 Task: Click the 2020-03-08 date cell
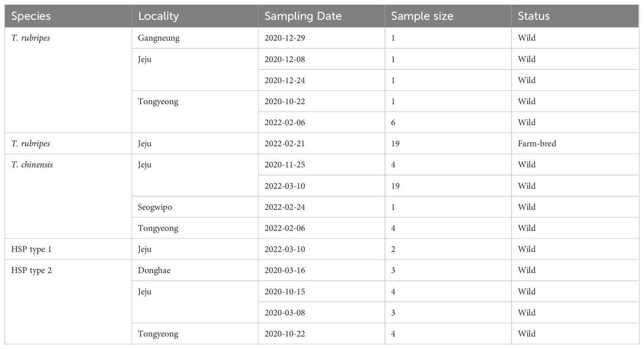point(322,313)
